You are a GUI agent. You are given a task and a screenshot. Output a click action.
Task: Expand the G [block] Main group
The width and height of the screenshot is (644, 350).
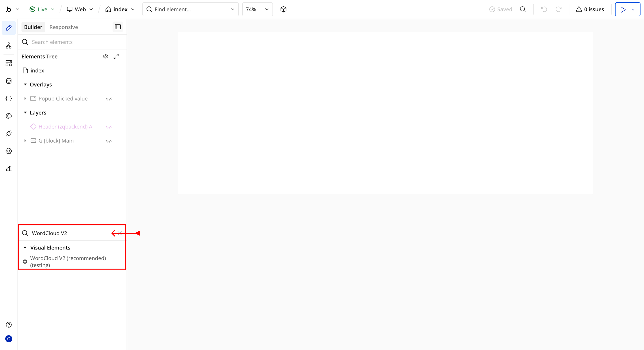click(25, 141)
